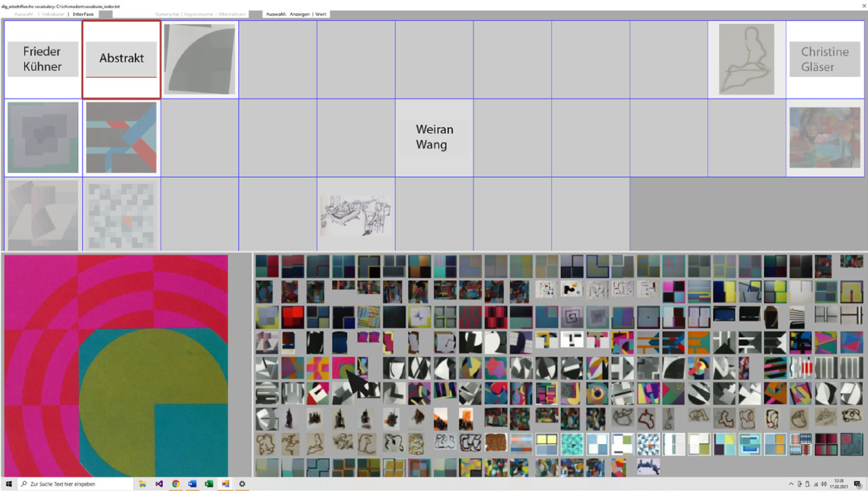Open Visual Studio from the taskbar
This screenshot has height=491, width=868.
pos(159,484)
